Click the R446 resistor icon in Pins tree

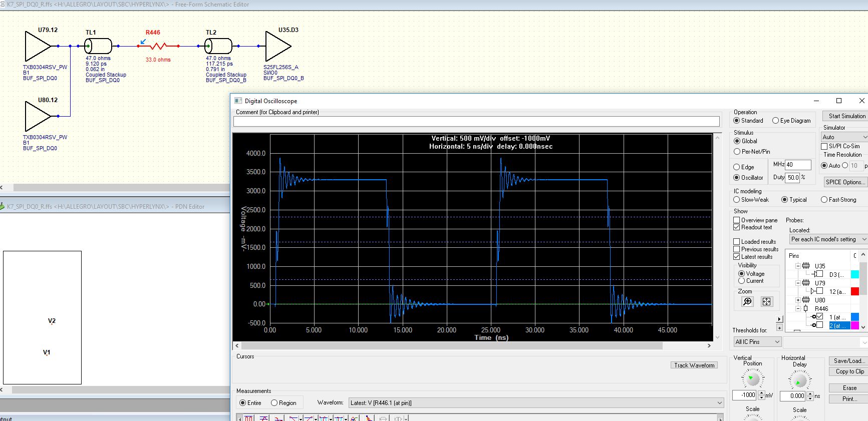(805, 308)
